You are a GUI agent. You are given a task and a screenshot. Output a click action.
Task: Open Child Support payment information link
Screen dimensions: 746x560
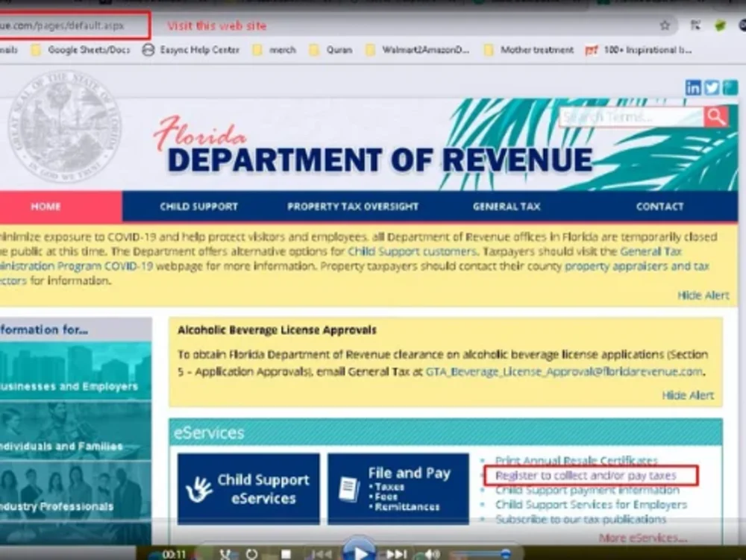(587, 490)
